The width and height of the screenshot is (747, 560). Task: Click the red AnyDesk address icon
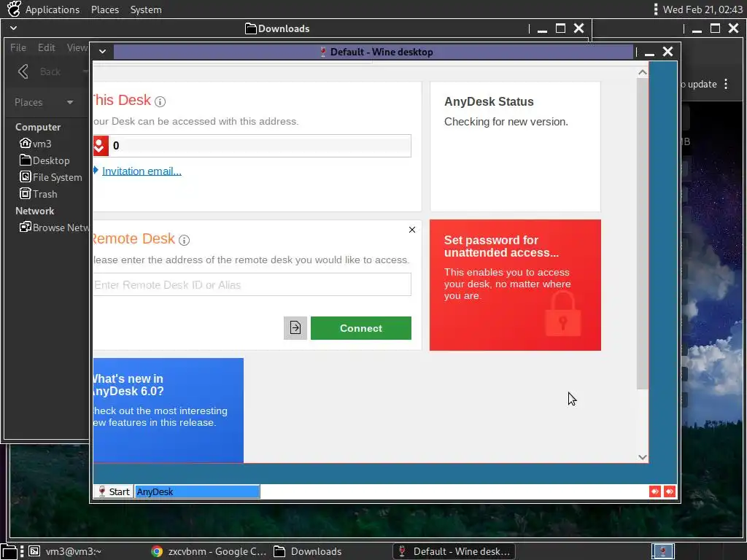coord(101,146)
